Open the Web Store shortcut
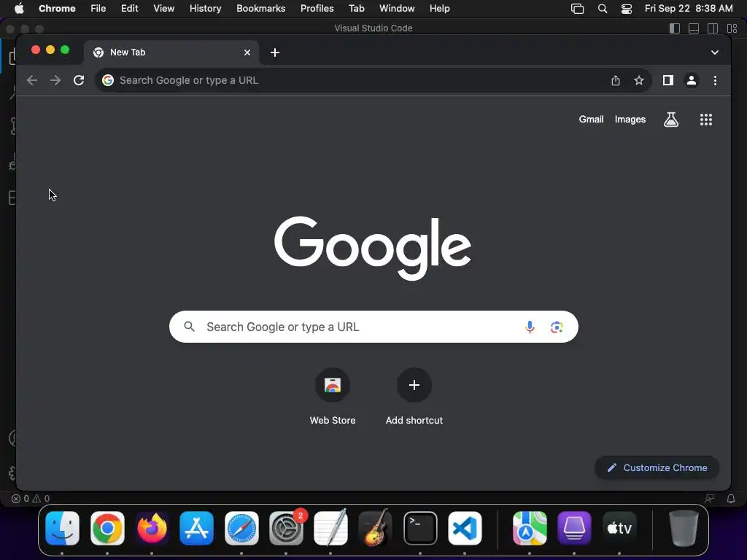The width and height of the screenshot is (747, 560). point(333,397)
